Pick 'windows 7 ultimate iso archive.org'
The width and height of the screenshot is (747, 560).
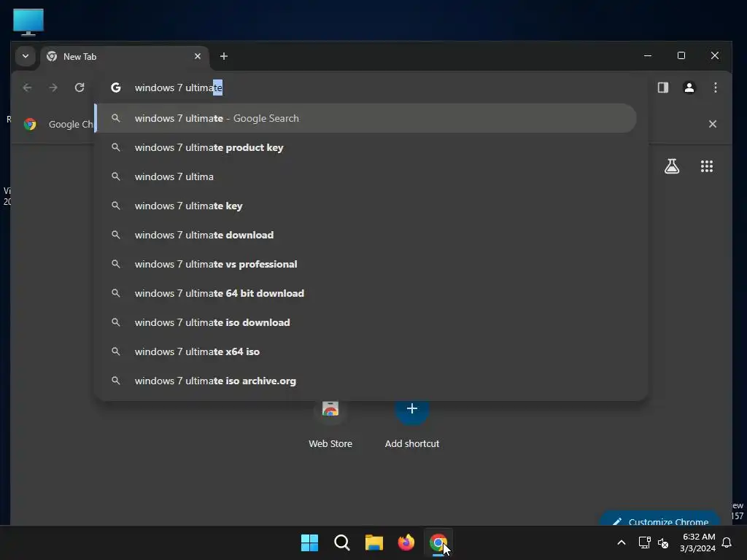pos(366,381)
